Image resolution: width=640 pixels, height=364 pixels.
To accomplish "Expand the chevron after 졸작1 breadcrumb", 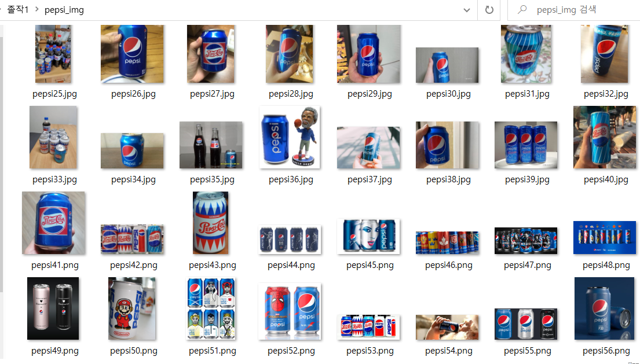I will pos(36,9).
